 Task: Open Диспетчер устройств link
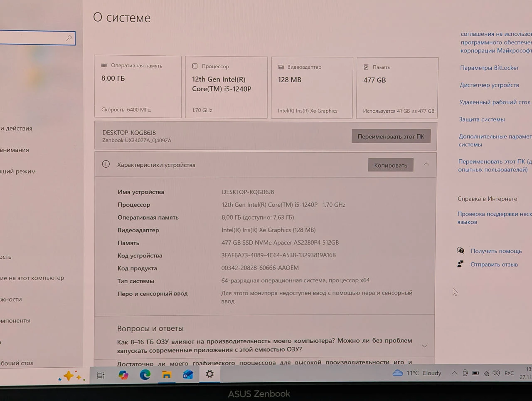point(489,85)
